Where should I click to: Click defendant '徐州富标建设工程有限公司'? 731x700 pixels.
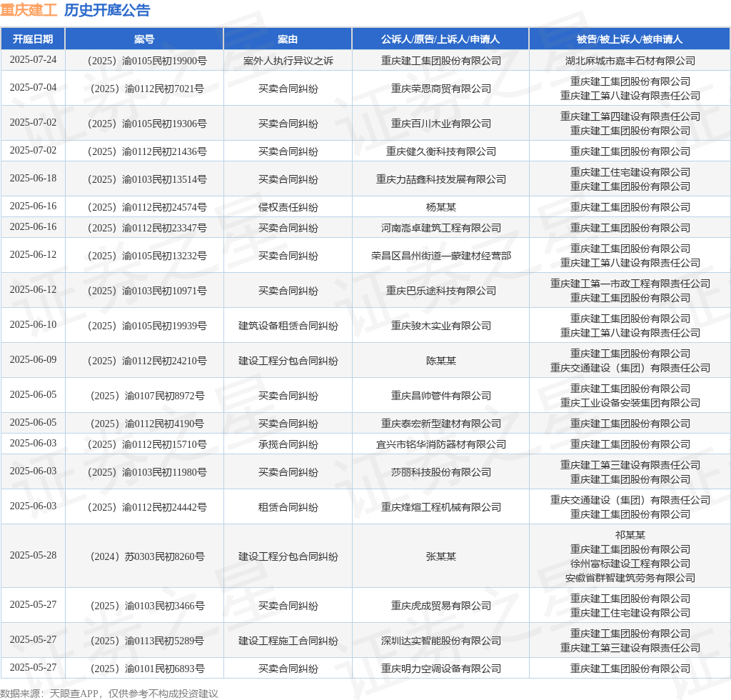(x=630, y=564)
